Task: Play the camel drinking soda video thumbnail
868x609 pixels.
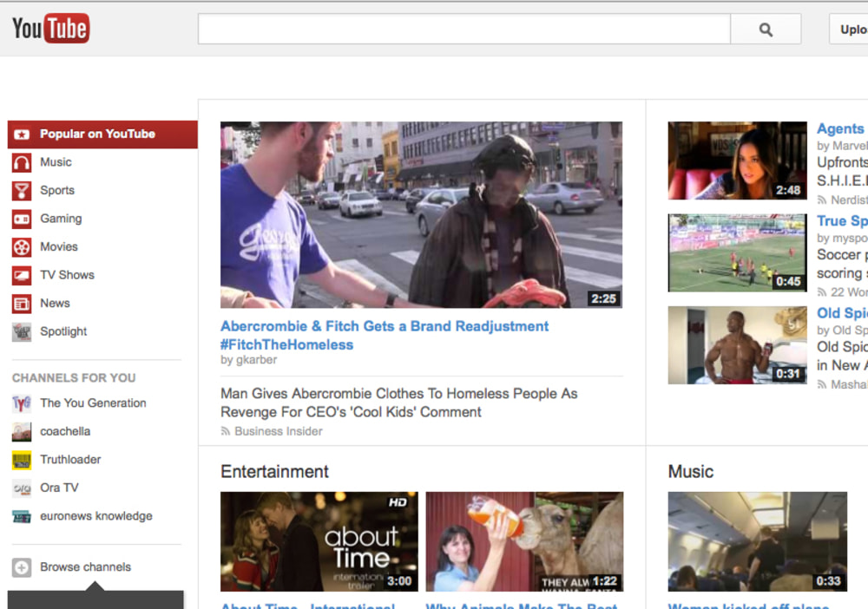Action: pyautogui.click(x=524, y=541)
